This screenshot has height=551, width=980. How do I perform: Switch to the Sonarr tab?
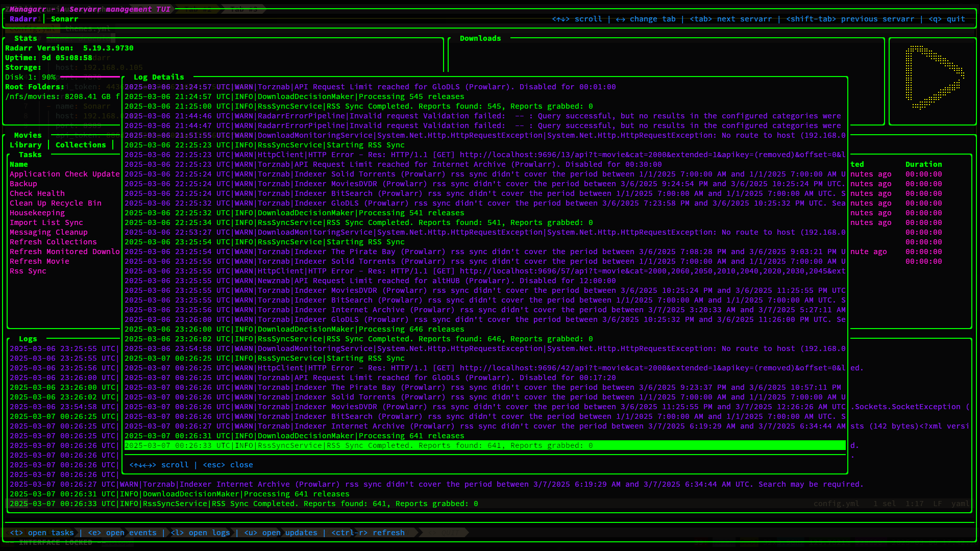pos(64,19)
